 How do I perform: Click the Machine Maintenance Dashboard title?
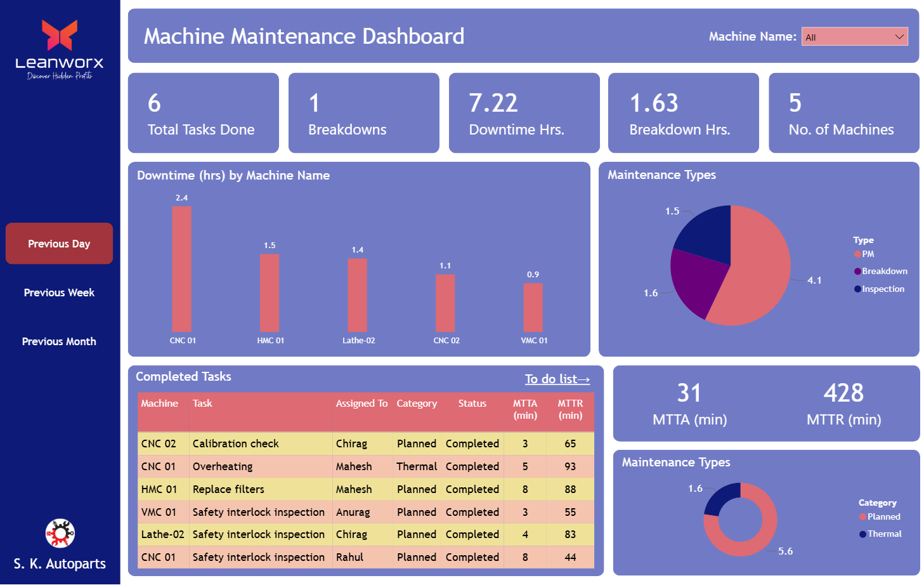pyautogui.click(x=304, y=36)
